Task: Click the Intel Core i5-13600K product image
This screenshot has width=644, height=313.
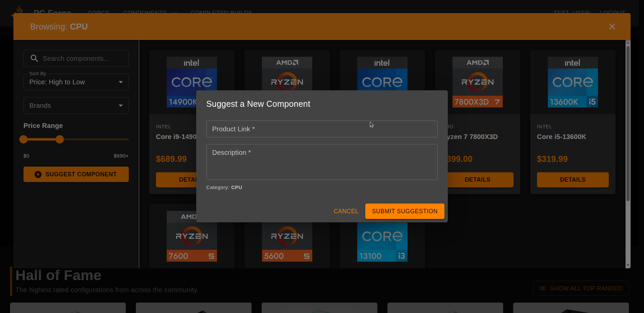Action: tap(573, 82)
